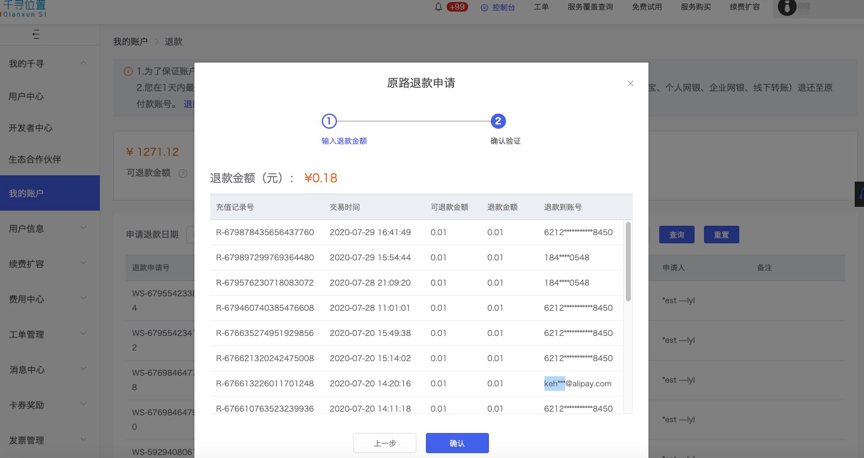The image size is (864, 458).
Task: Click record R-676635274951929856
Action: [x=265, y=333]
